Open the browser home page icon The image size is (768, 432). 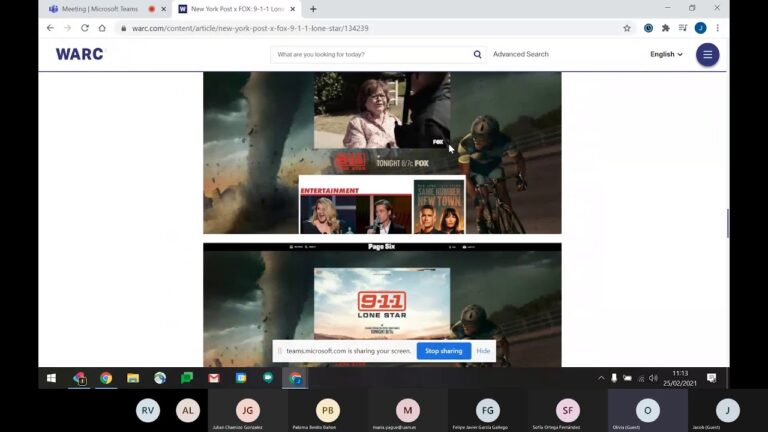(x=102, y=28)
